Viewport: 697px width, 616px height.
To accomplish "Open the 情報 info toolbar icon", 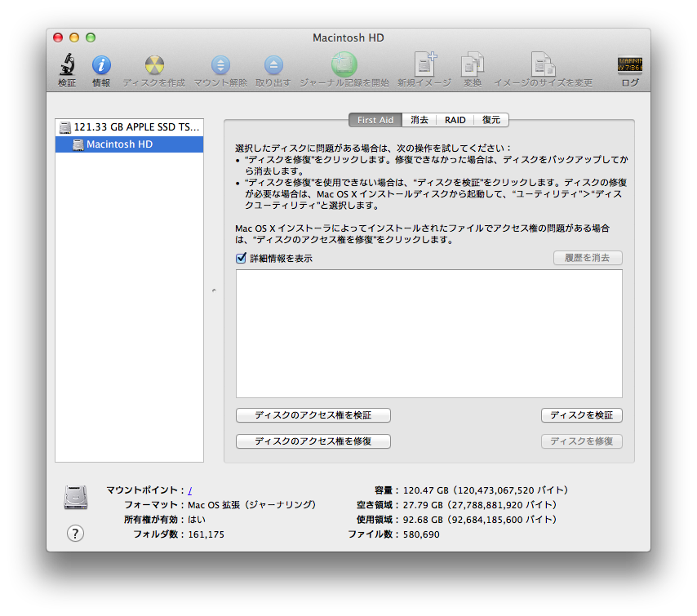I will pos(101,65).
